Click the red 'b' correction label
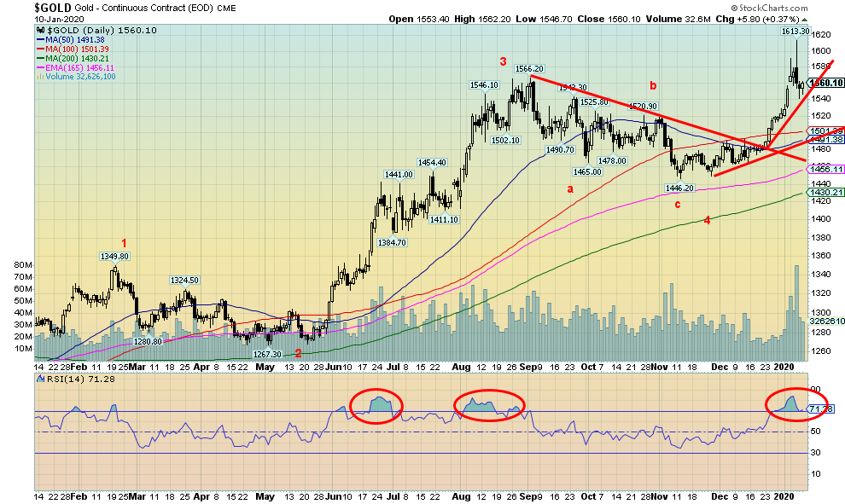Viewport: 845px width, 504px height. tap(653, 85)
